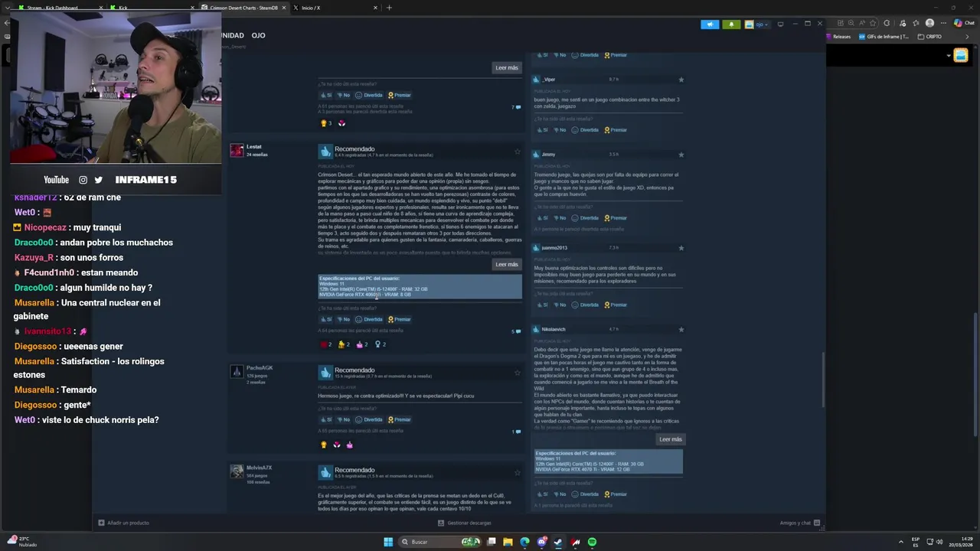Click Leer más on the topmost review

point(506,67)
